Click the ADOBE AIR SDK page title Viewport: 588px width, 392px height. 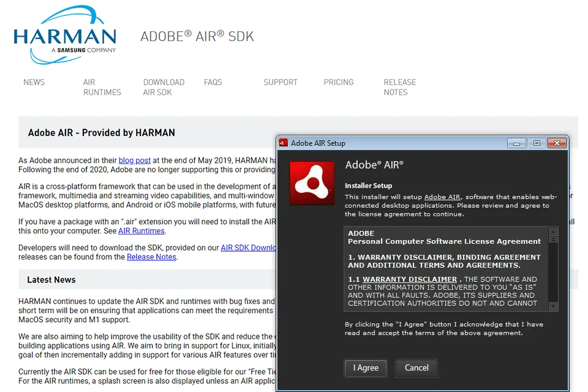tap(197, 36)
